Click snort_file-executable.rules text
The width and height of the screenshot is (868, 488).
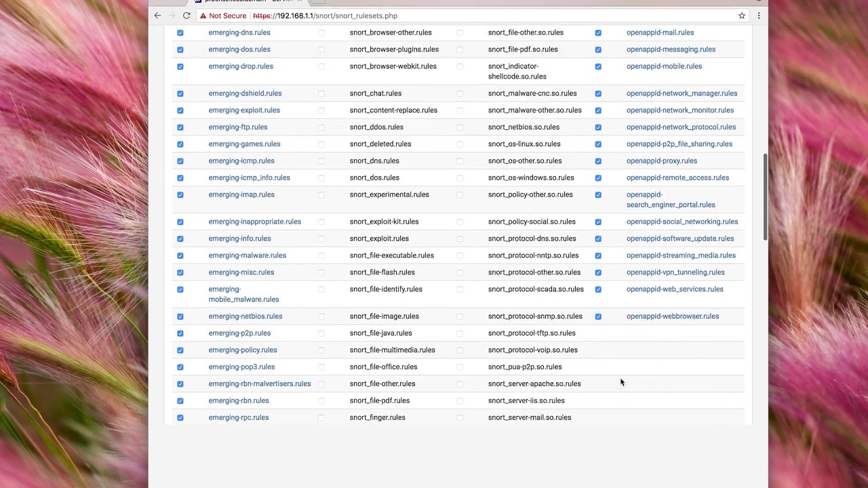(x=392, y=256)
